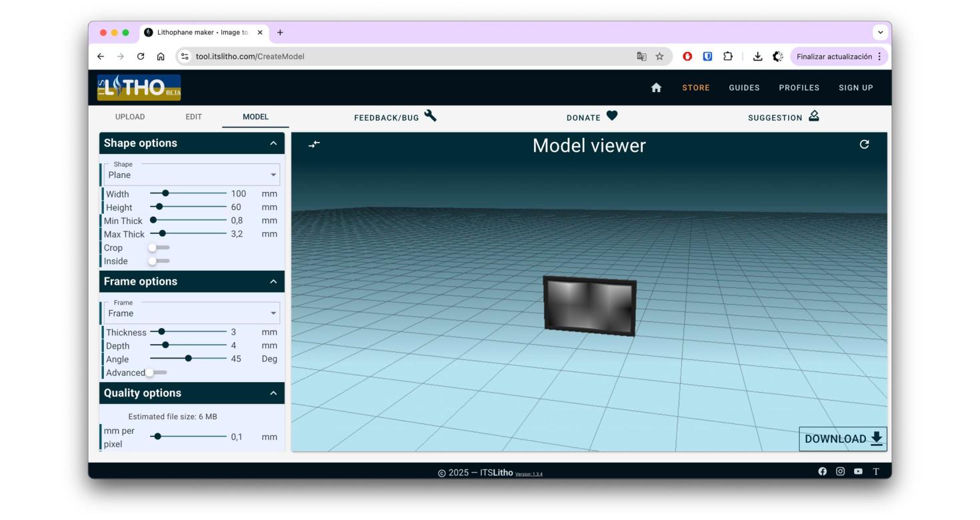Image resolution: width=980 pixels, height=520 pixels.
Task: Open the STORE menu link
Action: coord(696,87)
